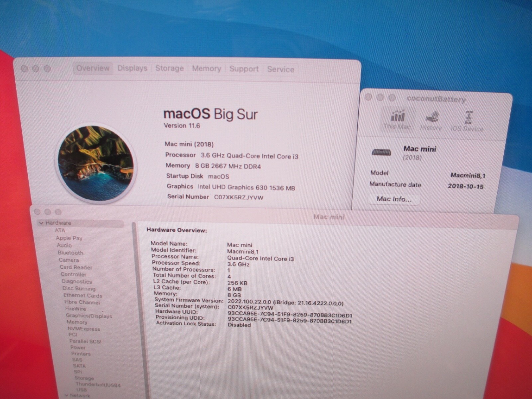Screen dimensions: 532x399
Task: Close the coconutBattery window
Action: pos(368,97)
